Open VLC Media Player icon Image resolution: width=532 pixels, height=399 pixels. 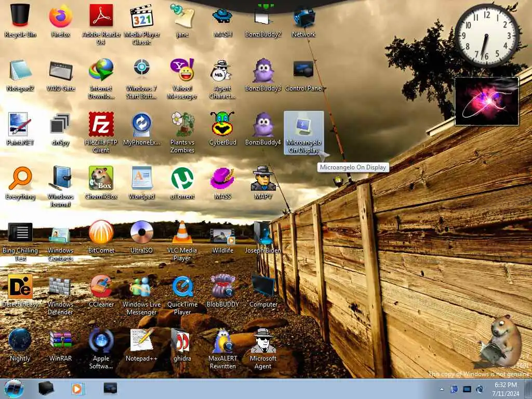pos(182,241)
